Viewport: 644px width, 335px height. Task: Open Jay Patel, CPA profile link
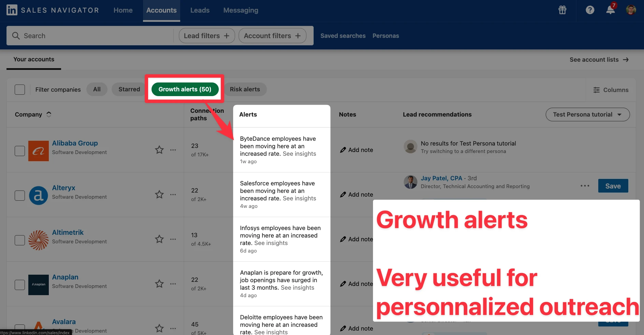coord(441,178)
